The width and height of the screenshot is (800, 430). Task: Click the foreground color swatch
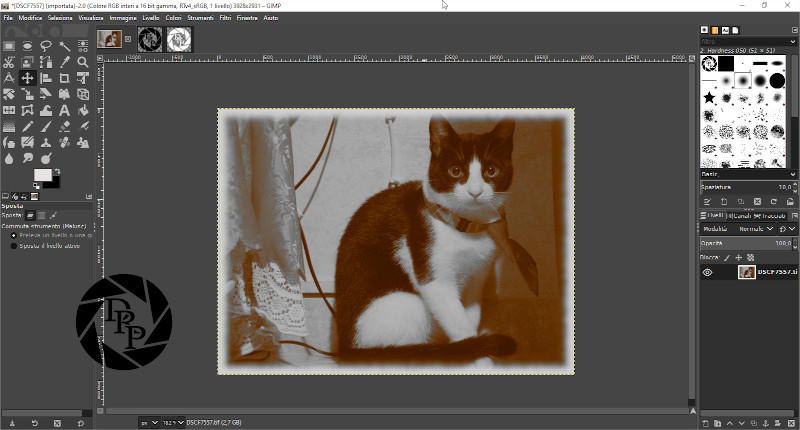(x=42, y=175)
